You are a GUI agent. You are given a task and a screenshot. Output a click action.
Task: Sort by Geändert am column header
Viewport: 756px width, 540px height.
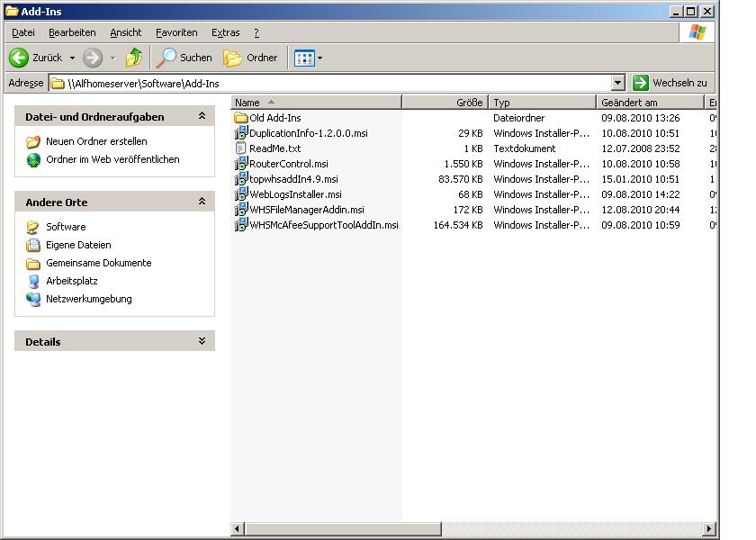coord(650,103)
